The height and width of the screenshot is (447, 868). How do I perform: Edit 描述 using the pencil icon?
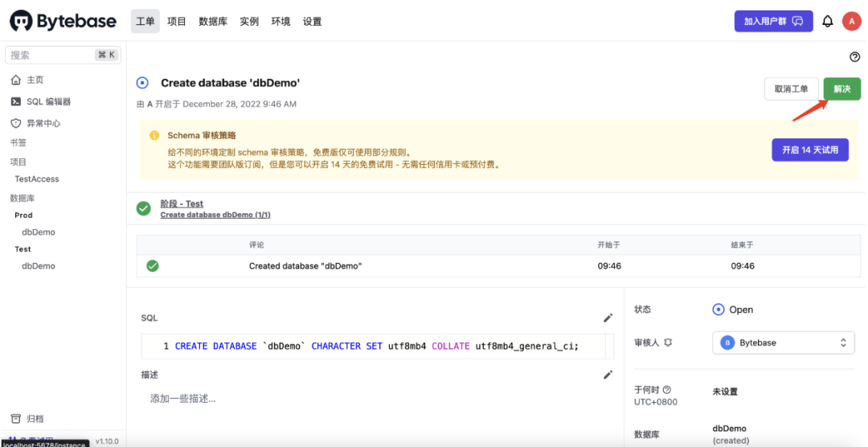pos(608,375)
